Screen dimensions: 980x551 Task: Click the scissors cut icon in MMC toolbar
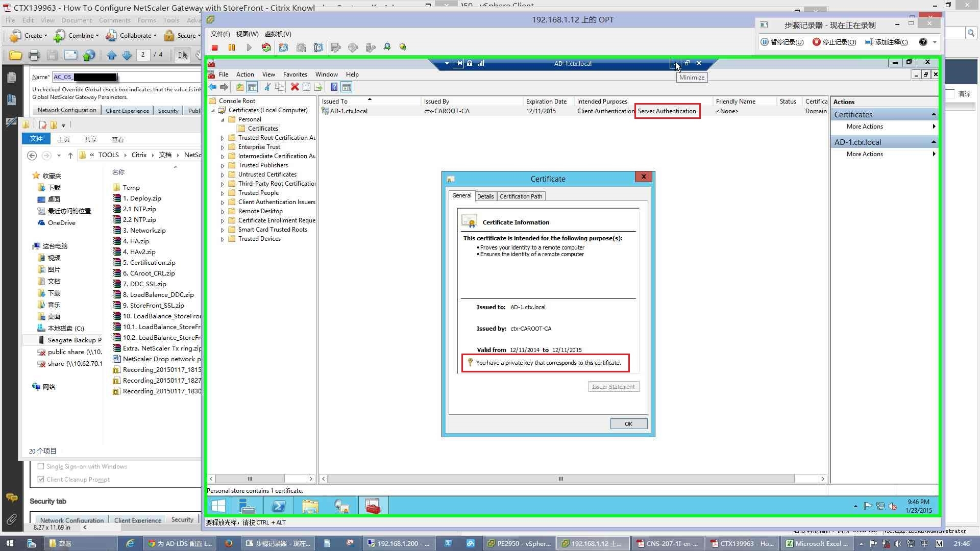[x=267, y=87]
